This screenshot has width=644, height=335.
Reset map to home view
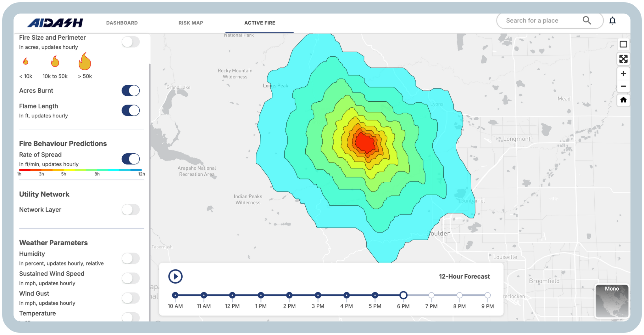[x=623, y=100]
